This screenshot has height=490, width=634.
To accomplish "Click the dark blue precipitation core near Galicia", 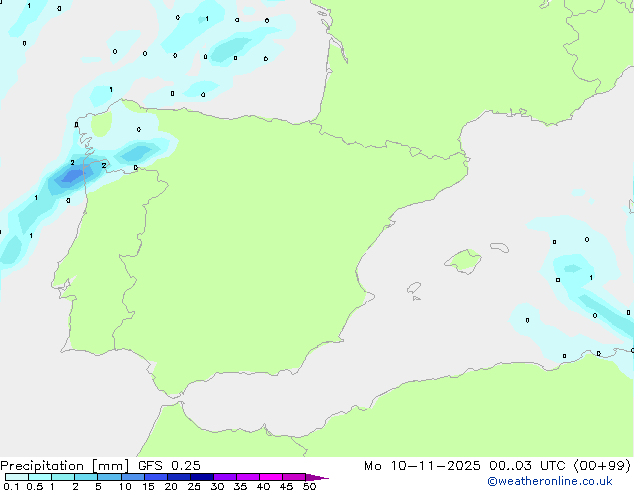I will coord(74,176).
